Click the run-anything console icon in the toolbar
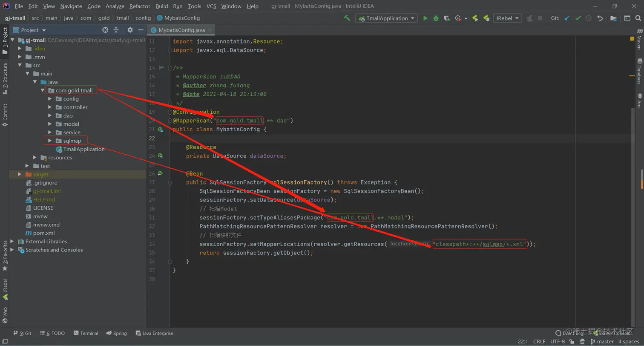The image size is (644, 346). pos(627,18)
